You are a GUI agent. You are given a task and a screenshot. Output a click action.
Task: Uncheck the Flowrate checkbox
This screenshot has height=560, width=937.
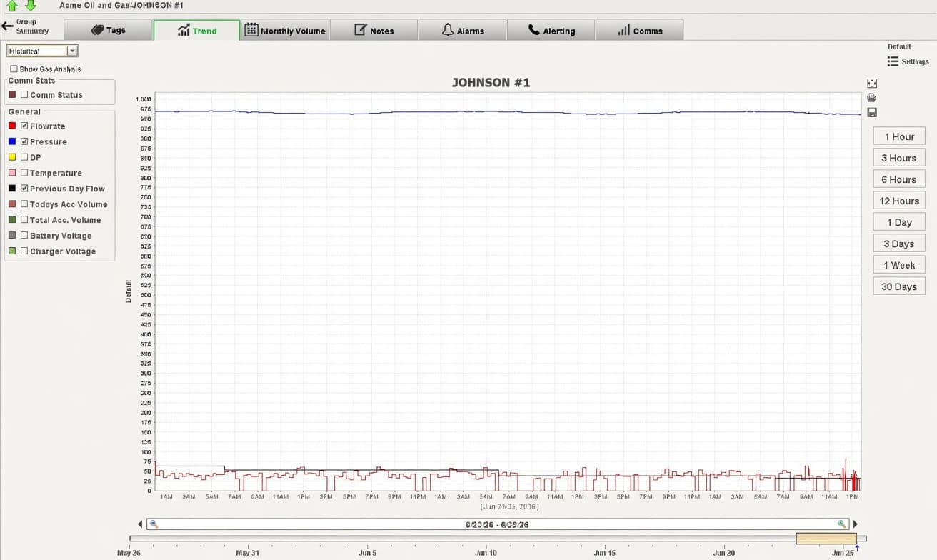click(24, 126)
